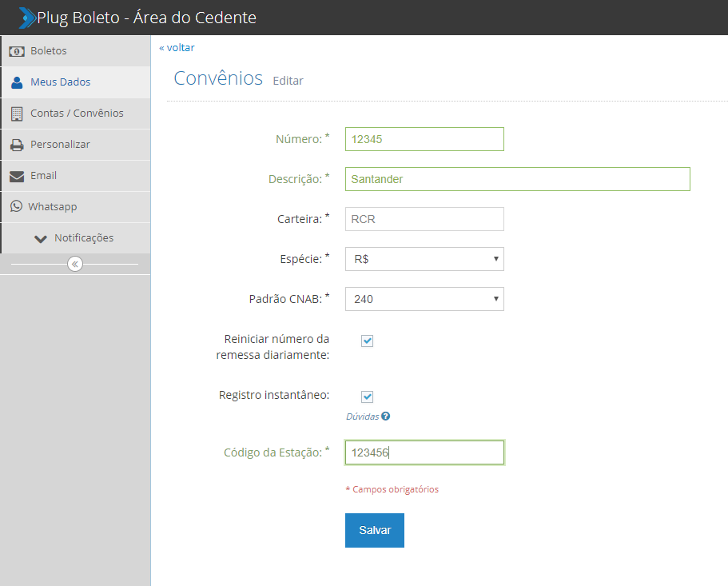728x586 pixels.
Task: Expand the Notificações submenu
Action: (76, 237)
